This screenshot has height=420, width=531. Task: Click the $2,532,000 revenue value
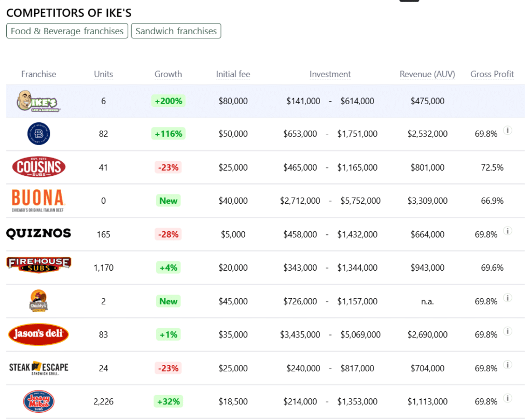(427, 134)
